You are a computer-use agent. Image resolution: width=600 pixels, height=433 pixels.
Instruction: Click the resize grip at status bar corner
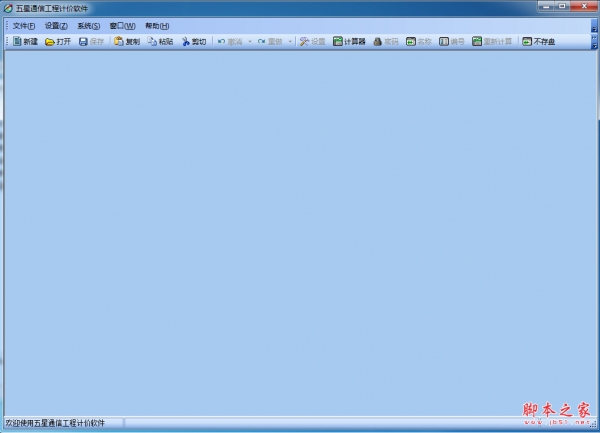point(593,424)
